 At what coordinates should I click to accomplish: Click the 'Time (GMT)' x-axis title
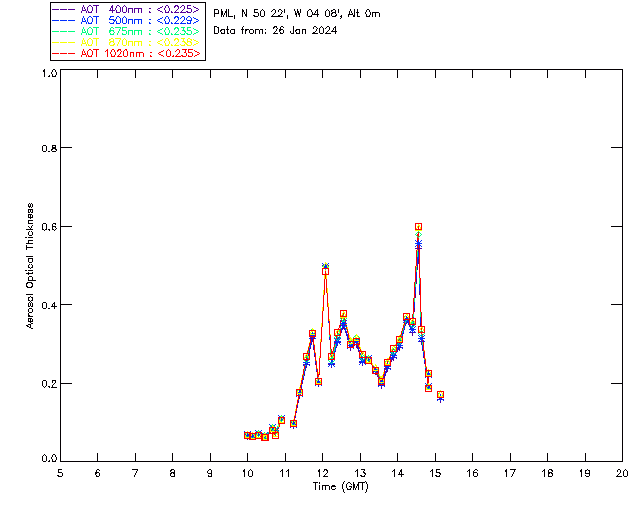click(340, 487)
